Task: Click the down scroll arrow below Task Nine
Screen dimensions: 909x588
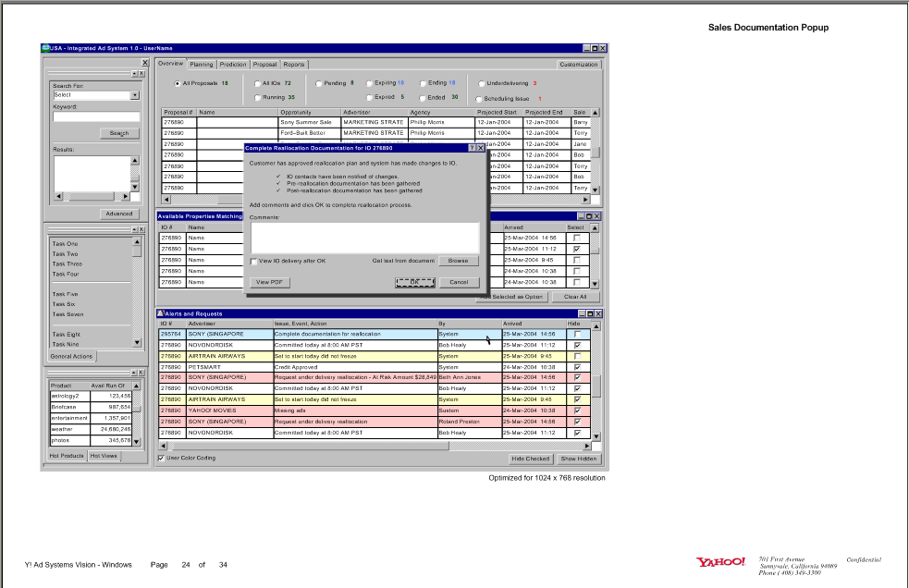Action: [137, 340]
